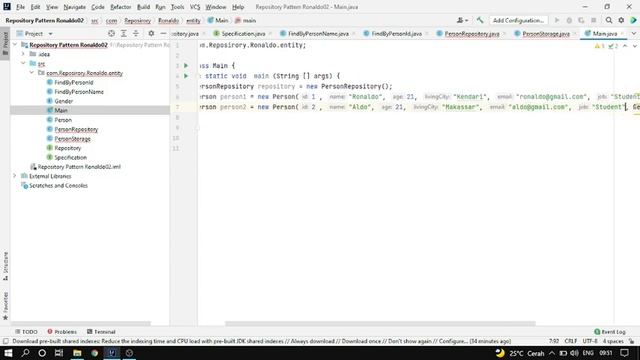Click Expand All icon in Project panel
Screen dimensions: 640x360
coord(124,33)
